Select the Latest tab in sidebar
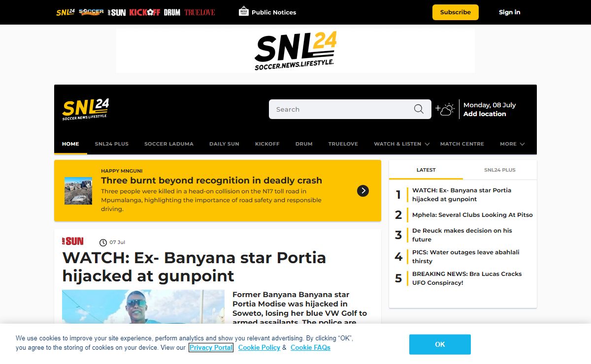The width and height of the screenshot is (591, 364). tap(426, 170)
